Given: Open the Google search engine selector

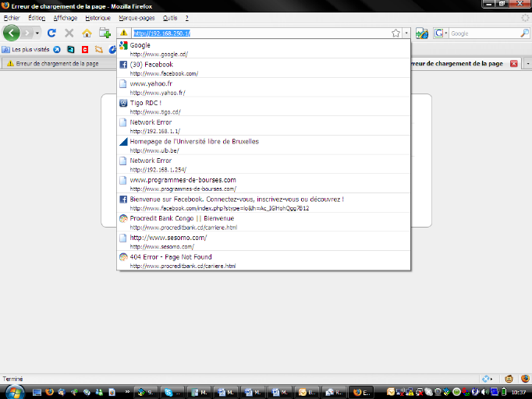Looking at the screenshot, I should pos(441,34).
